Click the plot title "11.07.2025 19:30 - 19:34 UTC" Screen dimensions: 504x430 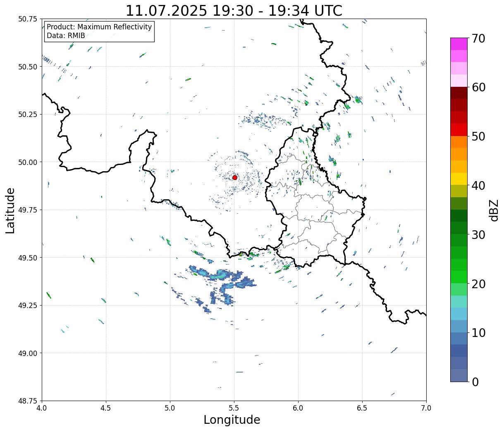pyautogui.click(x=234, y=10)
